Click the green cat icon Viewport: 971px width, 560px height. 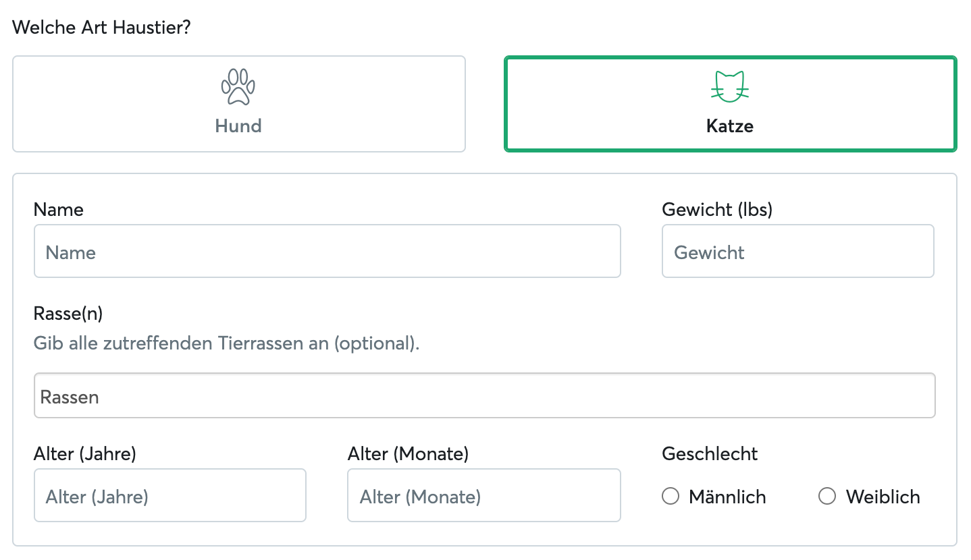[x=730, y=86]
